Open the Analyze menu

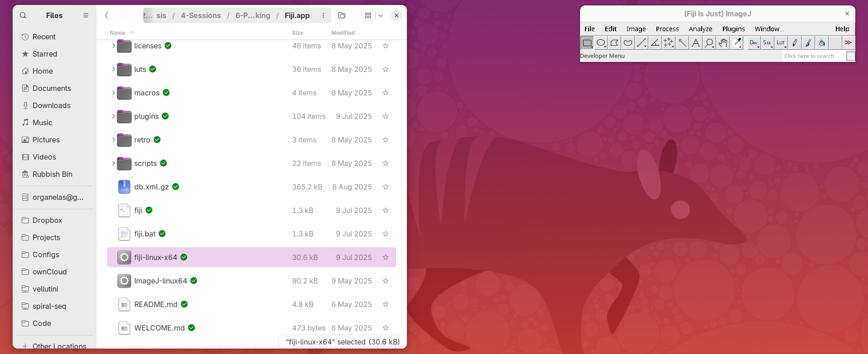click(700, 29)
